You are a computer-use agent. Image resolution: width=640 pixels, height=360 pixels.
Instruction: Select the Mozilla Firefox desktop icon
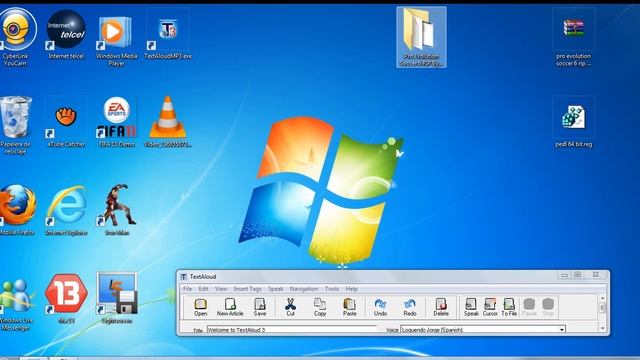click(x=17, y=210)
